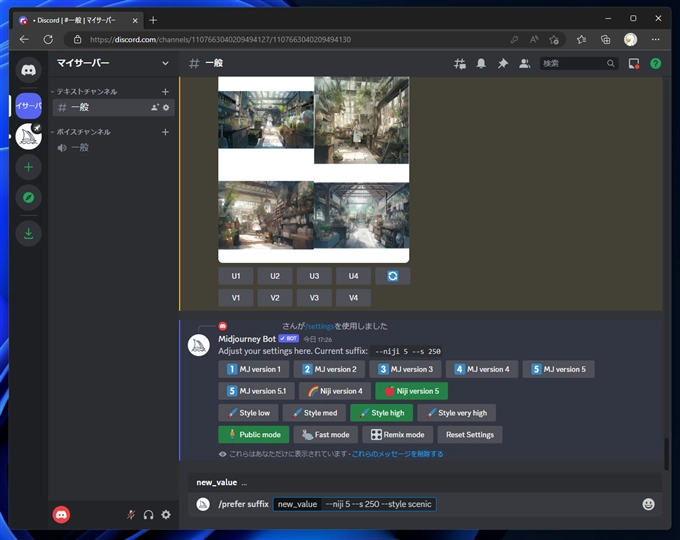The image size is (680, 540).
Task: Enable Remix mode
Action: [397, 435]
